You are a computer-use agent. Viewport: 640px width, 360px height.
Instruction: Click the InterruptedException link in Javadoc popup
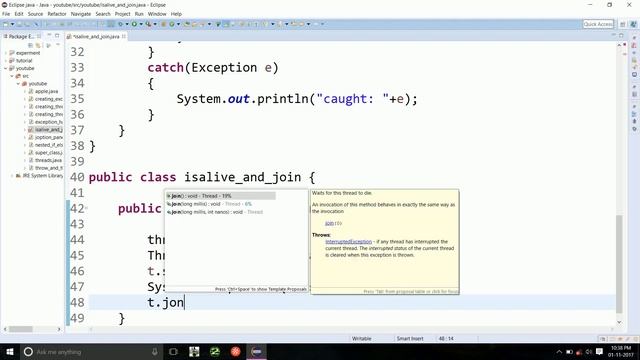click(x=349, y=242)
